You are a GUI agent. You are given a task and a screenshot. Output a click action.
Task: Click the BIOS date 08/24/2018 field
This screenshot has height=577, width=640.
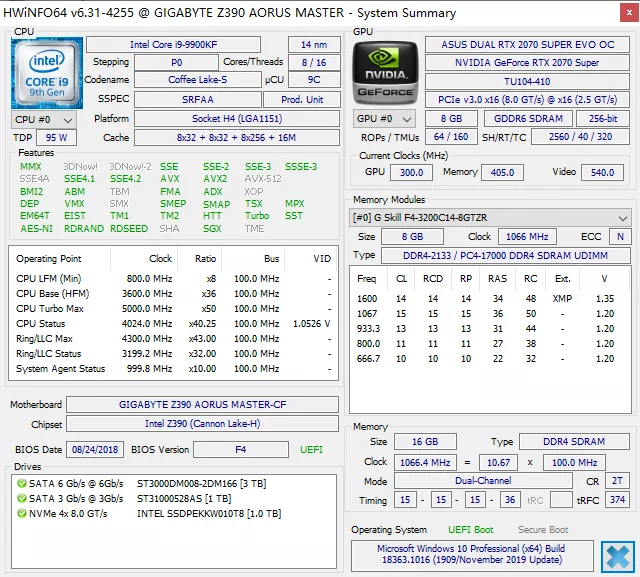coord(95,450)
